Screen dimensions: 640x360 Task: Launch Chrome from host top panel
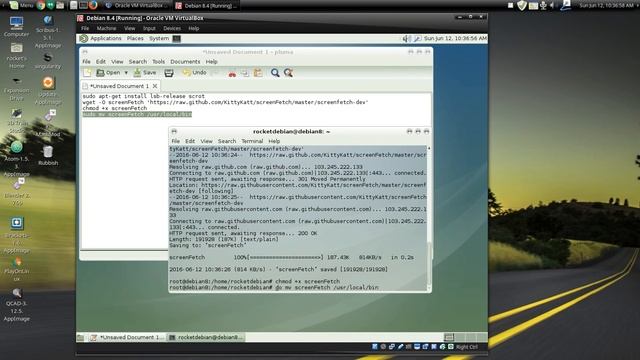click(x=41, y=5)
